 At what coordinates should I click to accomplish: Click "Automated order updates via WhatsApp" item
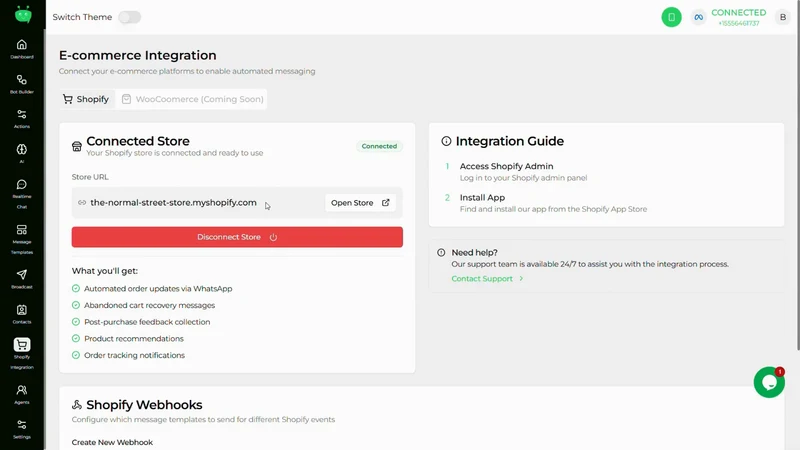coord(158,288)
